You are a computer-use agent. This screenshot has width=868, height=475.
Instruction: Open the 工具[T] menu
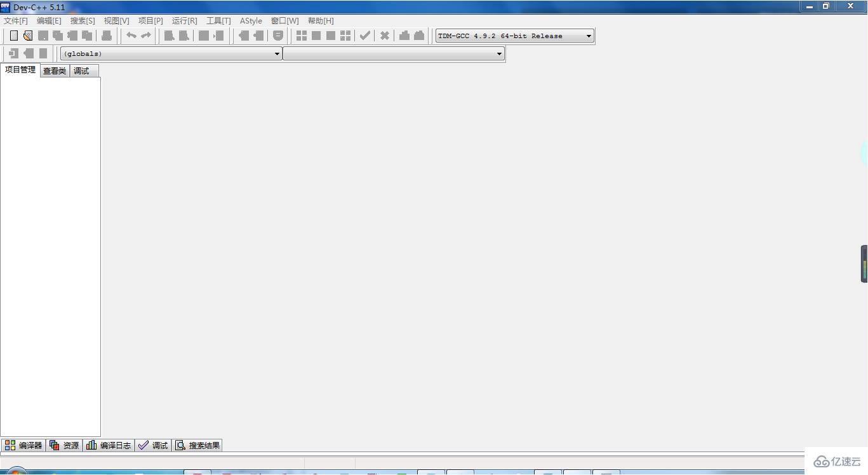[218, 20]
